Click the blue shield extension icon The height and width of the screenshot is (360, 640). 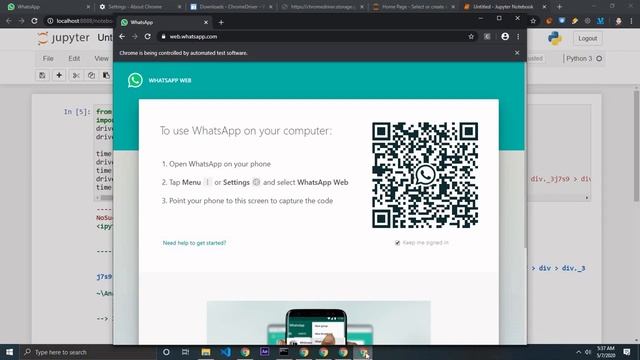tap(562, 21)
